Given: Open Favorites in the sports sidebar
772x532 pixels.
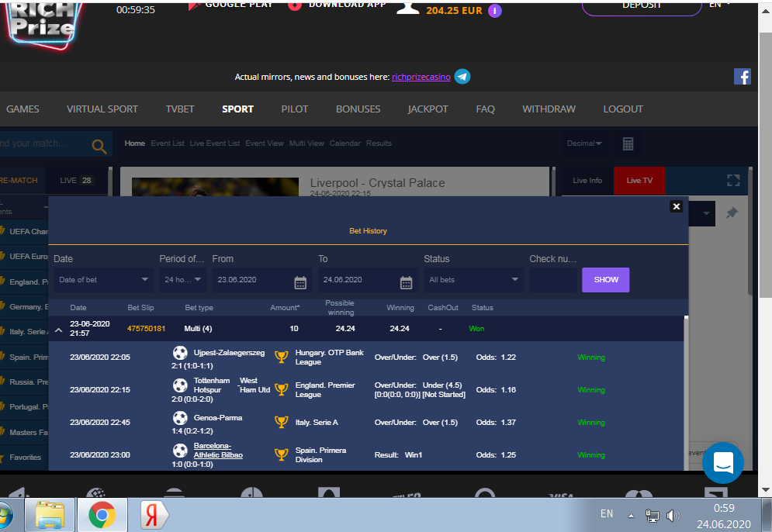Looking at the screenshot, I should tap(25, 458).
